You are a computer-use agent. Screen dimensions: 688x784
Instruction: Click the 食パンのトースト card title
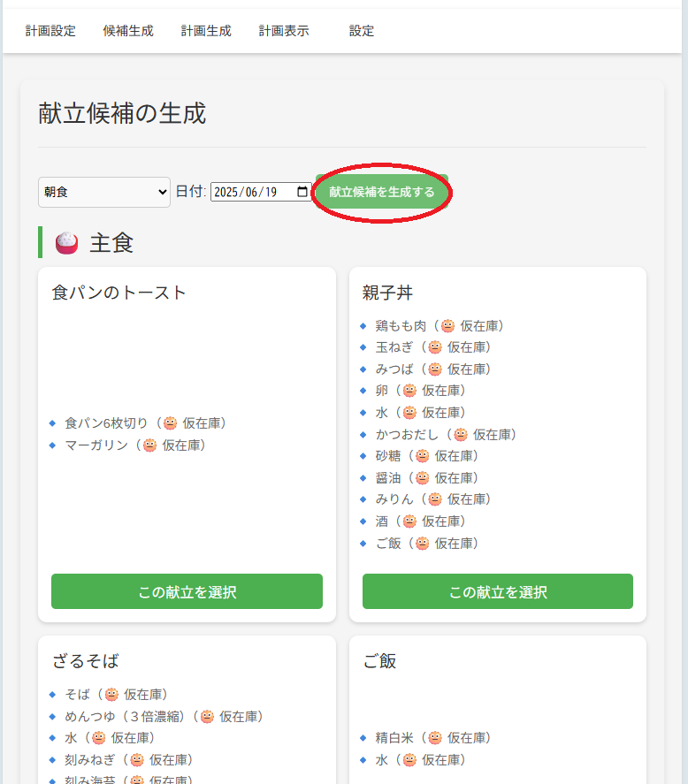tap(118, 293)
